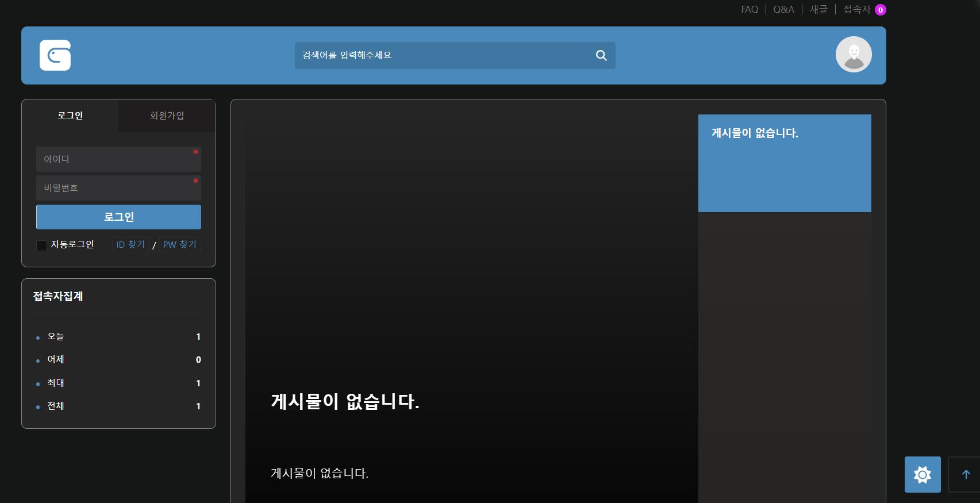This screenshot has width=980, height=503.
Task: Switch to the 회원가입 tab
Action: [167, 116]
